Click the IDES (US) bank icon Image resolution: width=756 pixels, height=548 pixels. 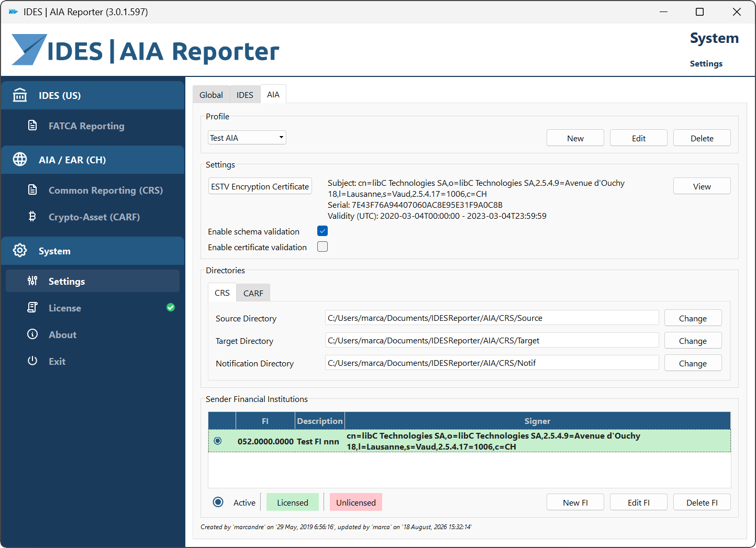point(20,95)
